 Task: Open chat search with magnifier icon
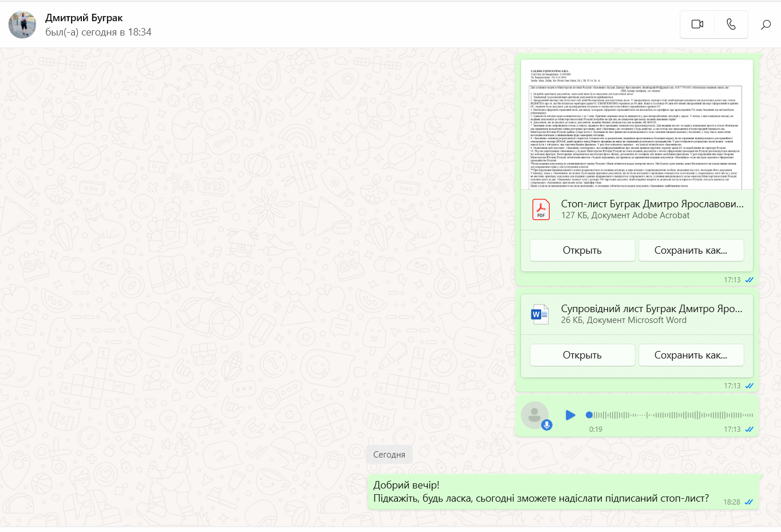point(766,25)
